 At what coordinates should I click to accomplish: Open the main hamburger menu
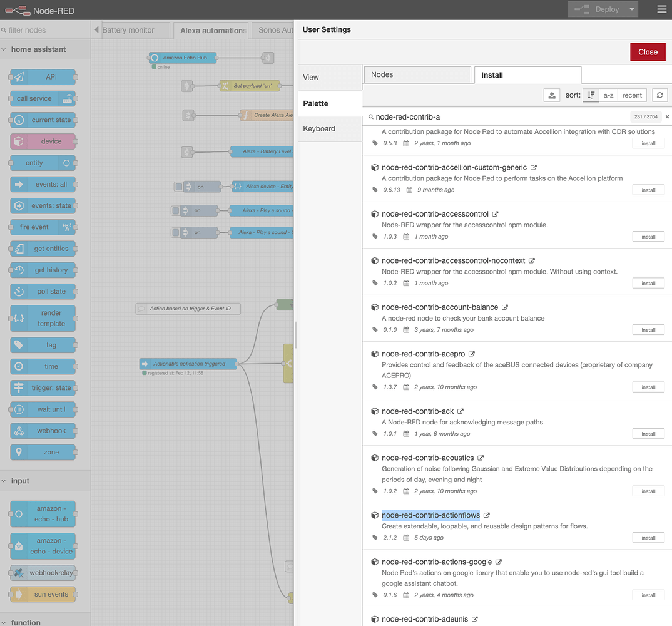662,9
